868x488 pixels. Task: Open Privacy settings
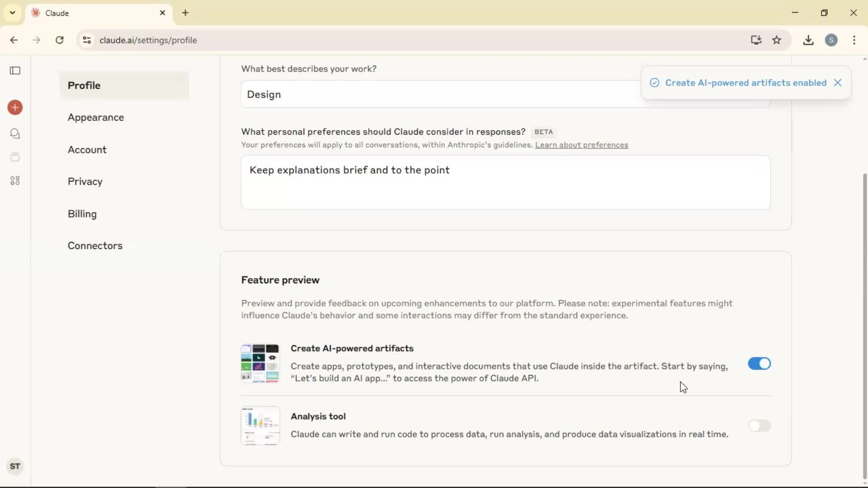pyautogui.click(x=85, y=182)
